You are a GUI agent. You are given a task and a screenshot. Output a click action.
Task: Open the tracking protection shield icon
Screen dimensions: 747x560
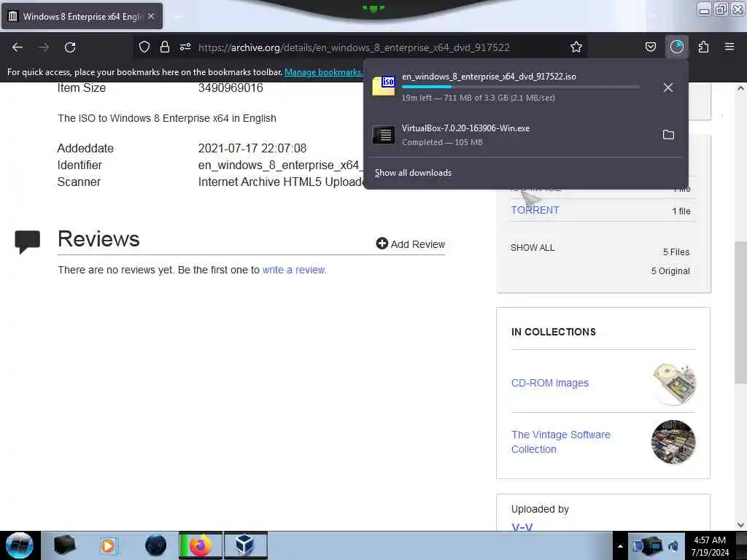pyautogui.click(x=144, y=47)
